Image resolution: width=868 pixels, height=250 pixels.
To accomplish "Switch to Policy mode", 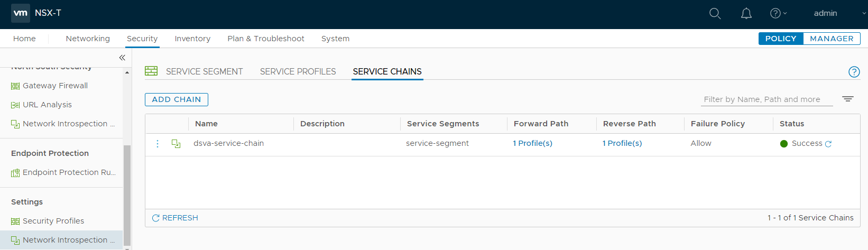I will (x=780, y=39).
